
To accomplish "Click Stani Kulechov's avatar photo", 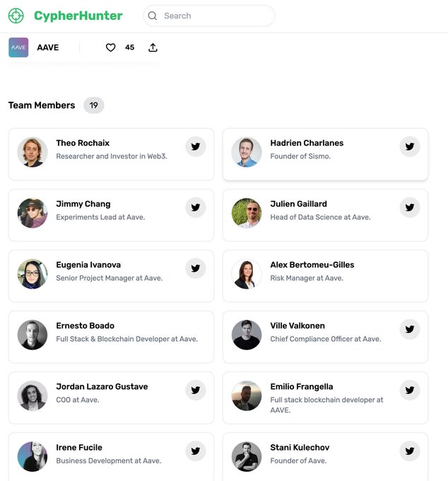I will tap(247, 456).
